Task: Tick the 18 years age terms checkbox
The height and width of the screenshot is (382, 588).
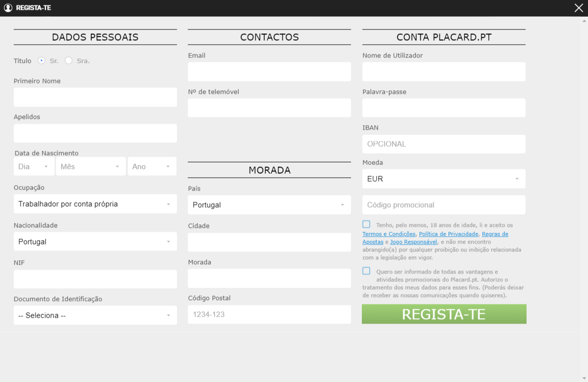Action: tap(366, 224)
